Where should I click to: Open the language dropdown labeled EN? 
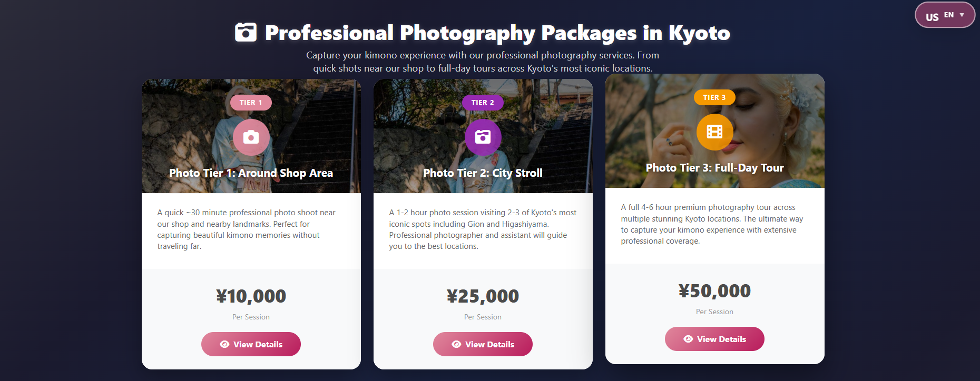948,14
